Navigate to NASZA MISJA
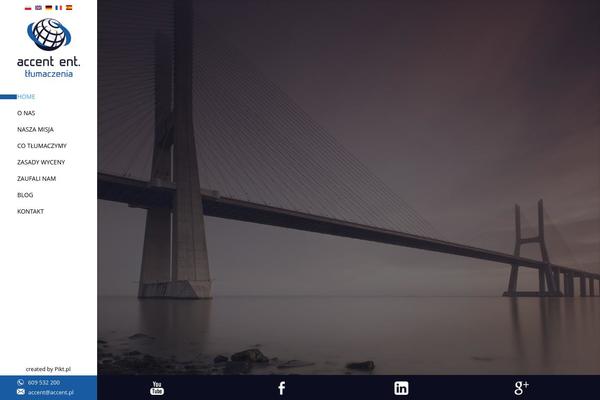600x400 pixels. [x=35, y=130]
